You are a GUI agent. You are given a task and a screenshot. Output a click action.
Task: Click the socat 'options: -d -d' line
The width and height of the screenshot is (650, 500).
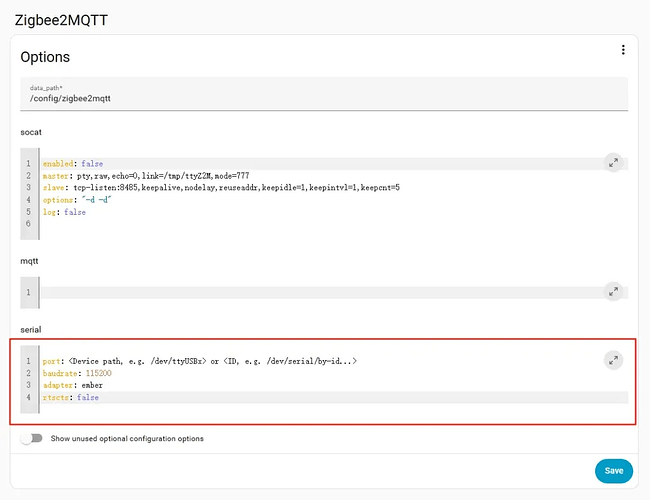[x=77, y=200]
